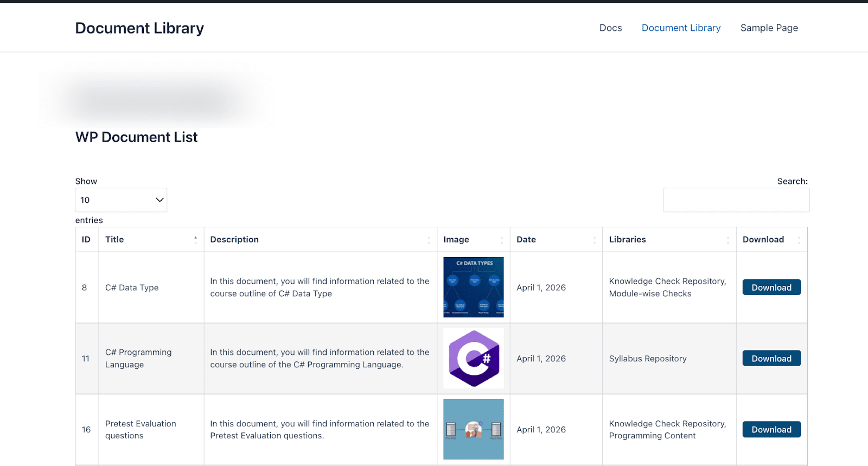Click the description of C# Data Type
868x466 pixels.
(x=320, y=288)
